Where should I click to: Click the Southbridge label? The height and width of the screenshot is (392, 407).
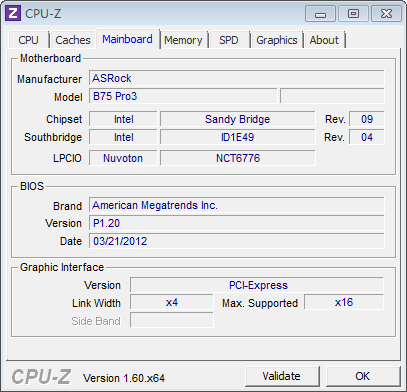pyautogui.click(x=53, y=137)
